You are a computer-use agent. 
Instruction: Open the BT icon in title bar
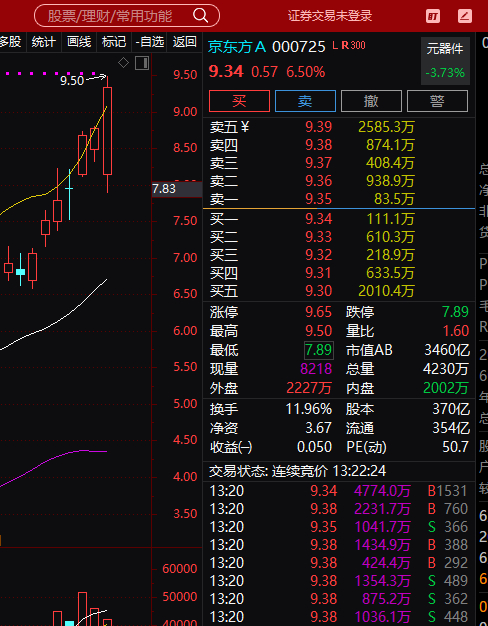click(x=433, y=16)
